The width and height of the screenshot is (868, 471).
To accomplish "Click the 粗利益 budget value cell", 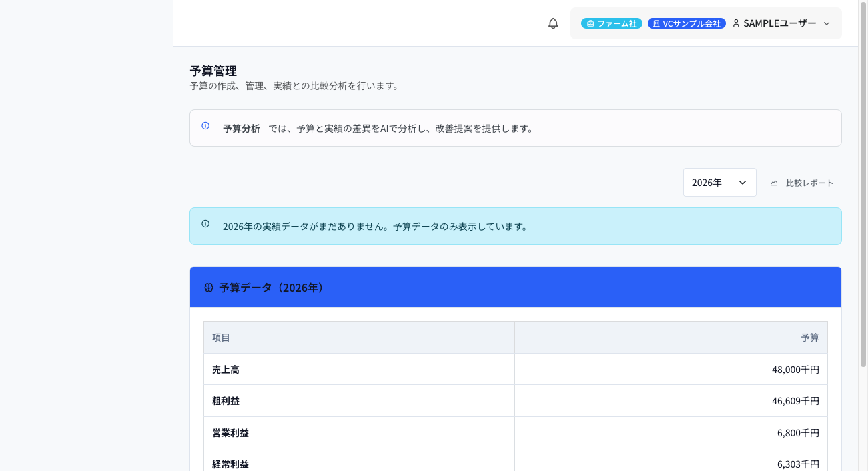I will point(671,400).
